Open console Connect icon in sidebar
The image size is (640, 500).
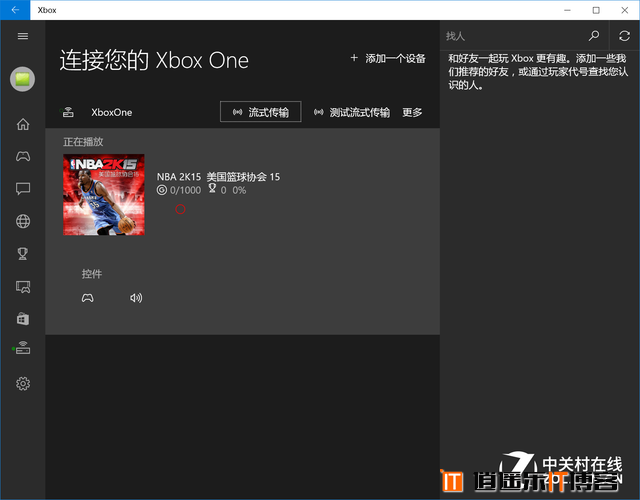23,348
